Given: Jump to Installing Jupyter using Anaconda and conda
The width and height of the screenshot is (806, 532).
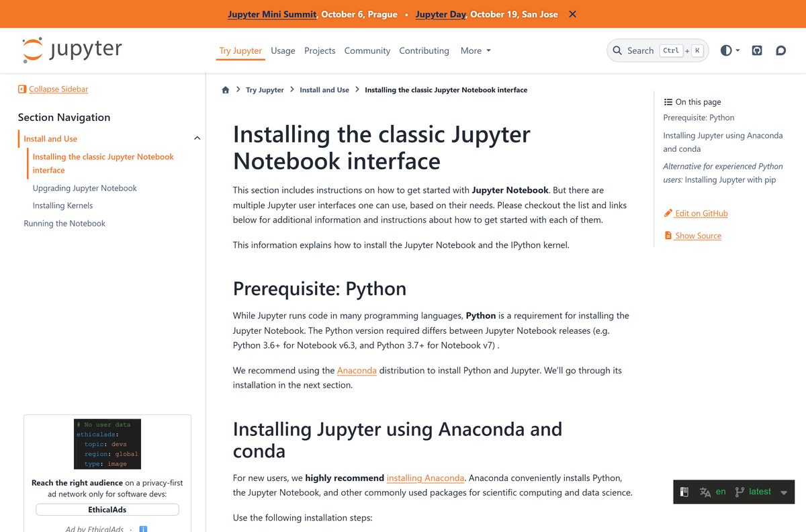Looking at the screenshot, I should click(x=723, y=142).
